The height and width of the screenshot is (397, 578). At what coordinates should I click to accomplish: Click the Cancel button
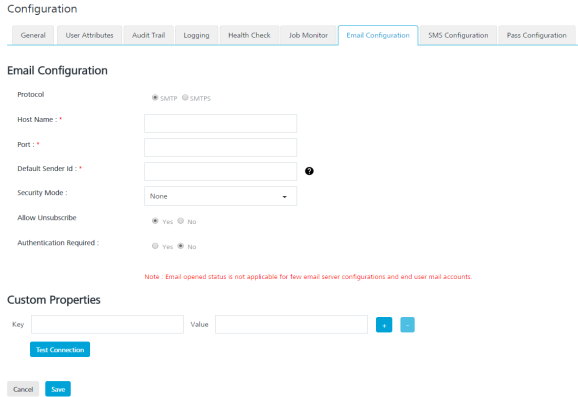pyautogui.click(x=23, y=389)
